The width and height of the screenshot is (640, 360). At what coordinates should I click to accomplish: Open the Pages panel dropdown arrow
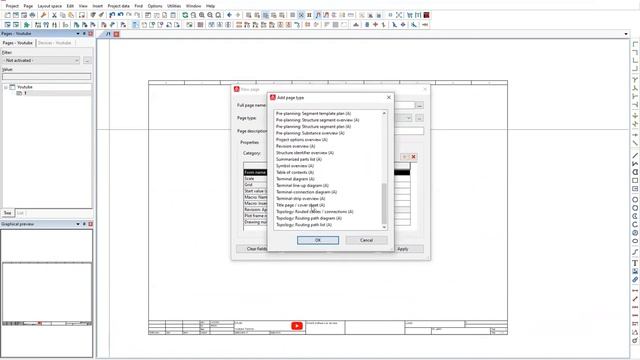tap(78, 33)
